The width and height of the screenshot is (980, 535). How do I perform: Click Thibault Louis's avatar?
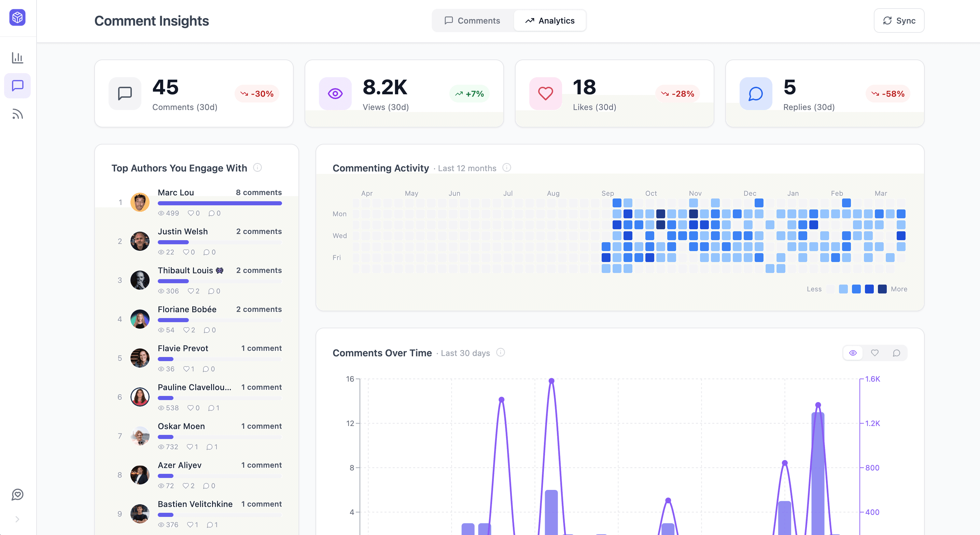140,280
